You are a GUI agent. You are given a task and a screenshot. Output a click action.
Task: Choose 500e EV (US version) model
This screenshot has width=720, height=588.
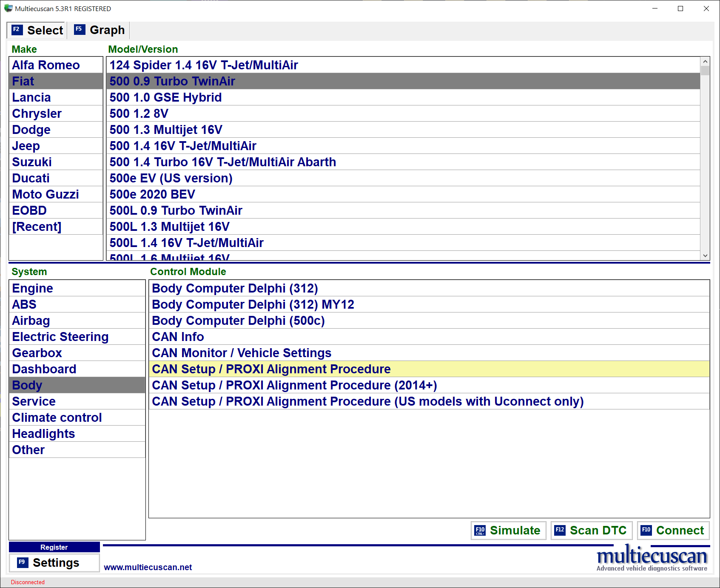coord(403,178)
